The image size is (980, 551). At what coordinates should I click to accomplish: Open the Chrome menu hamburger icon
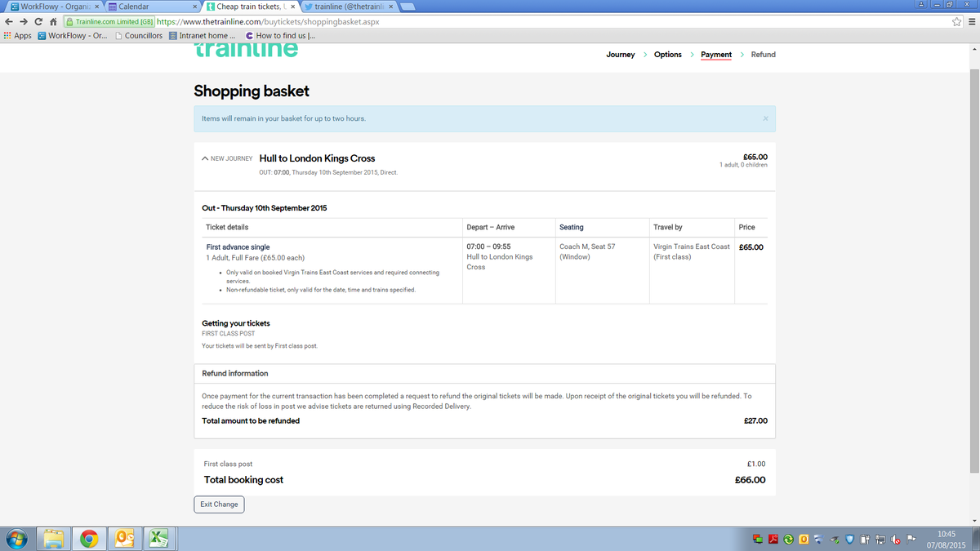tap(971, 22)
